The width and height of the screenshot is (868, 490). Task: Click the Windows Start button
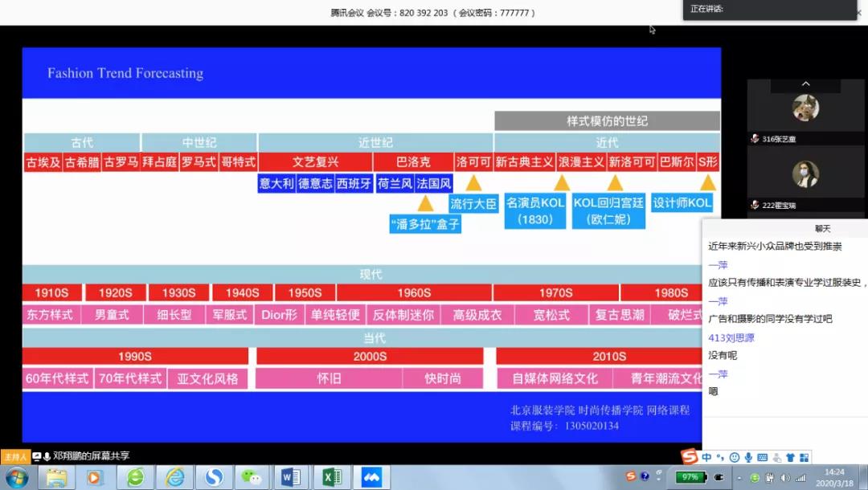tap(16, 477)
